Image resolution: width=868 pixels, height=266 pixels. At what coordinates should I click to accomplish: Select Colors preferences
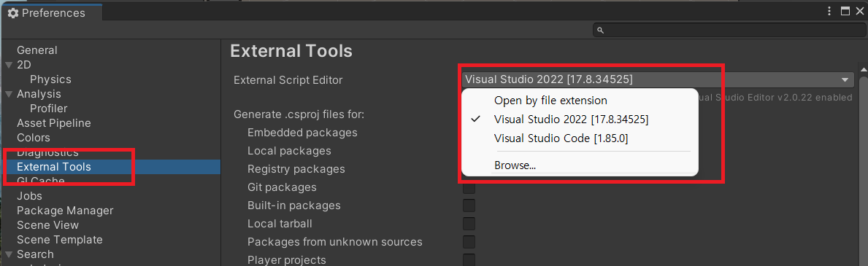tap(33, 137)
